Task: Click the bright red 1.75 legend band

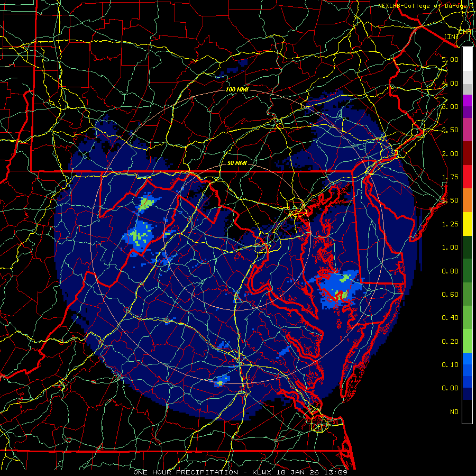Action: 467,177
